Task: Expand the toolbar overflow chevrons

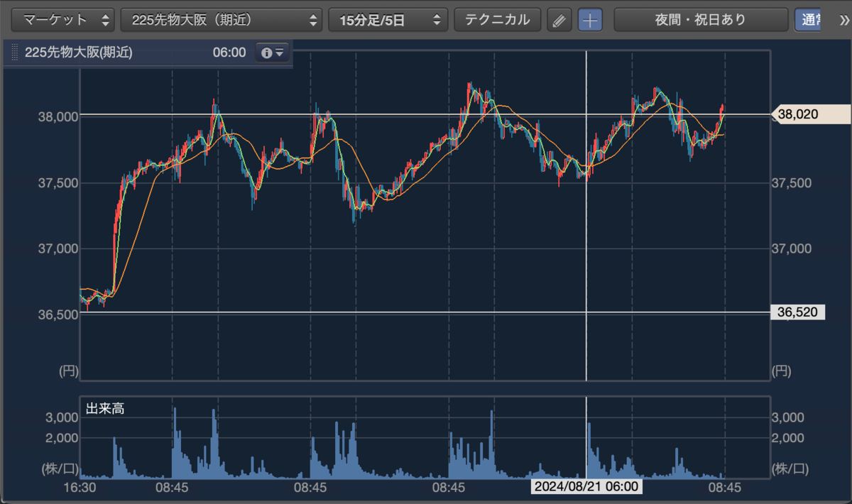Action: click(845, 20)
